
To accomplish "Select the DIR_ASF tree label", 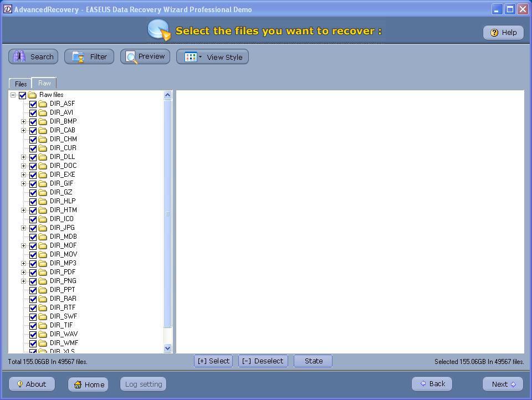I will 63,104.
